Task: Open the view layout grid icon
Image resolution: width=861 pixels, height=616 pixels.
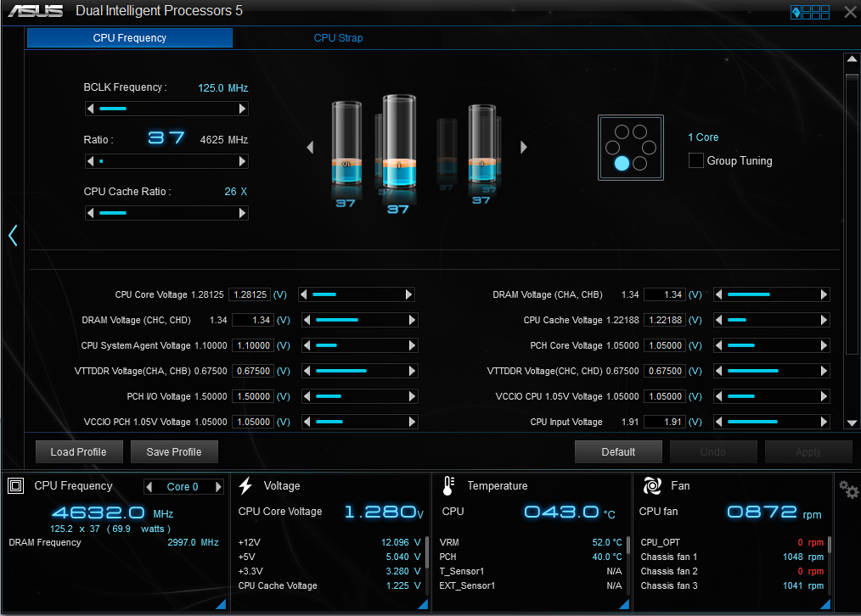Action: pos(810,12)
